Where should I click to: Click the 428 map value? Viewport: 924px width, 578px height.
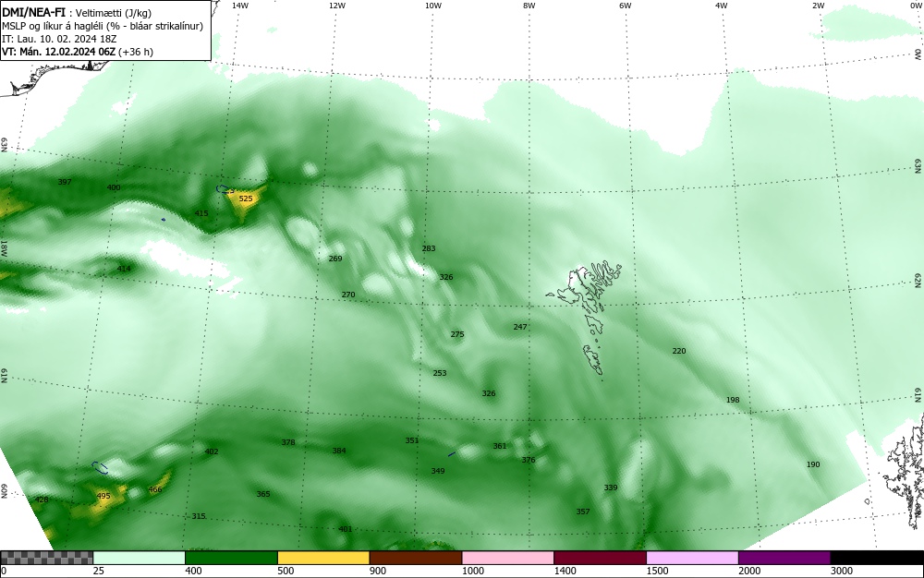tap(42, 500)
